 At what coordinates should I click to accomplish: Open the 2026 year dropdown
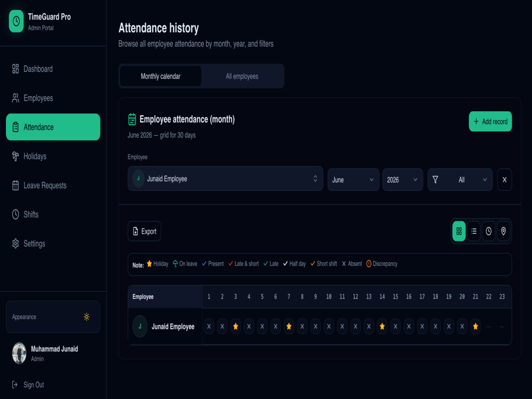402,179
